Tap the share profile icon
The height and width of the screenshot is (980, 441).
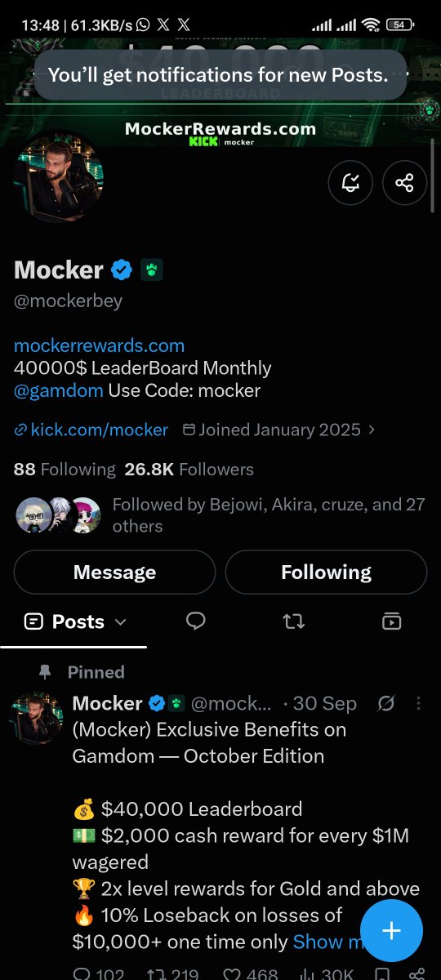[x=404, y=183]
